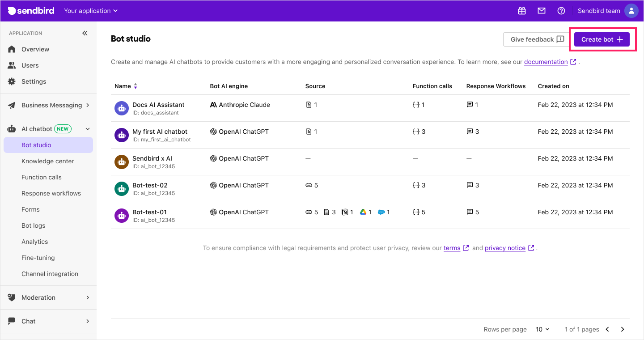The width and height of the screenshot is (644, 340).
Task: Collapse the sidebar with double-chevron icon
Action: (x=85, y=33)
